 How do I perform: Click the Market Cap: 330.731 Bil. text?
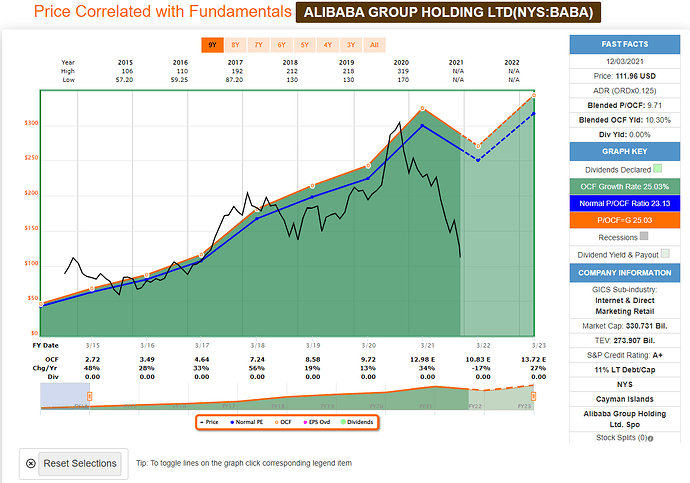tap(624, 326)
